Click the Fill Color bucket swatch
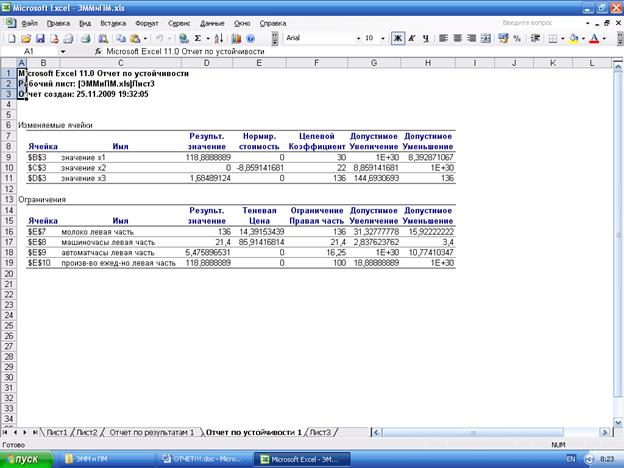 (x=574, y=38)
